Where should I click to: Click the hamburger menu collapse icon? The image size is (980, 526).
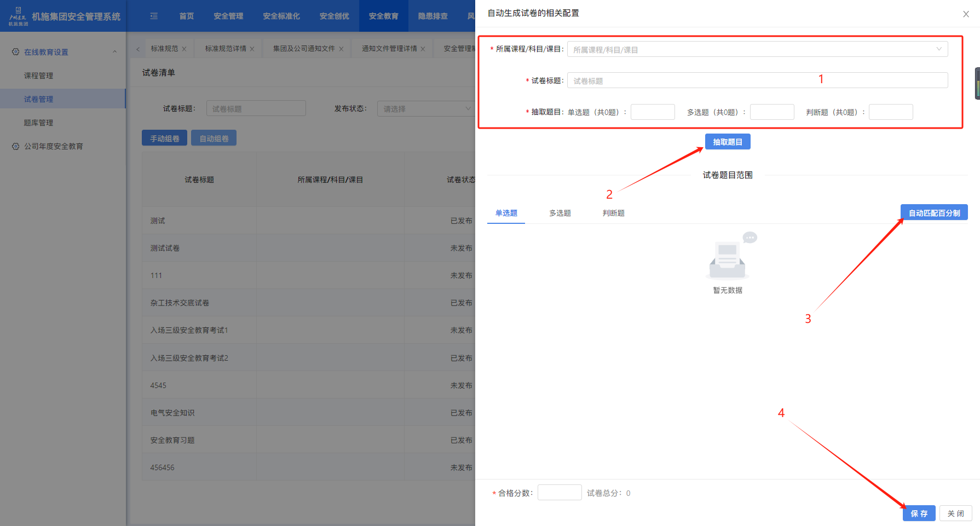click(x=154, y=16)
